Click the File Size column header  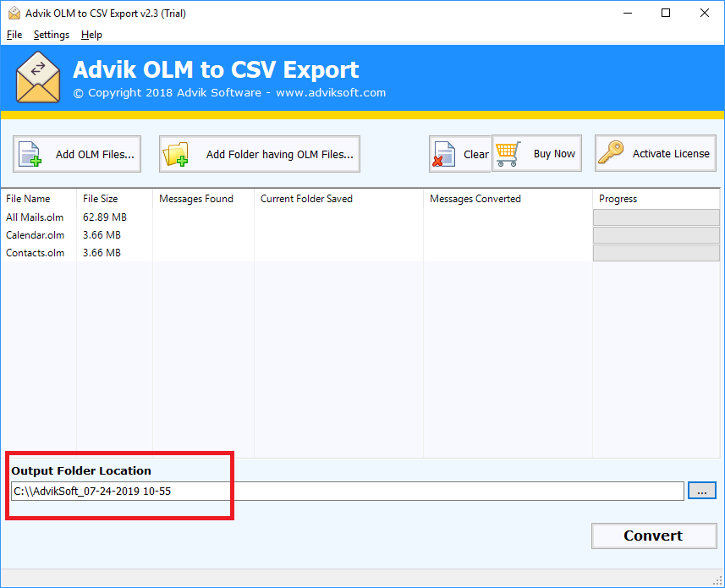tap(115, 199)
